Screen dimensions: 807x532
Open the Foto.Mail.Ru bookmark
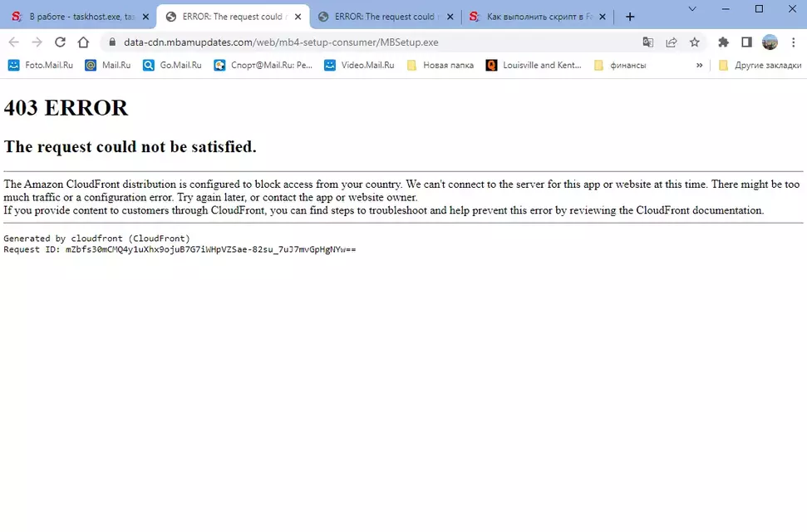[x=43, y=65]
